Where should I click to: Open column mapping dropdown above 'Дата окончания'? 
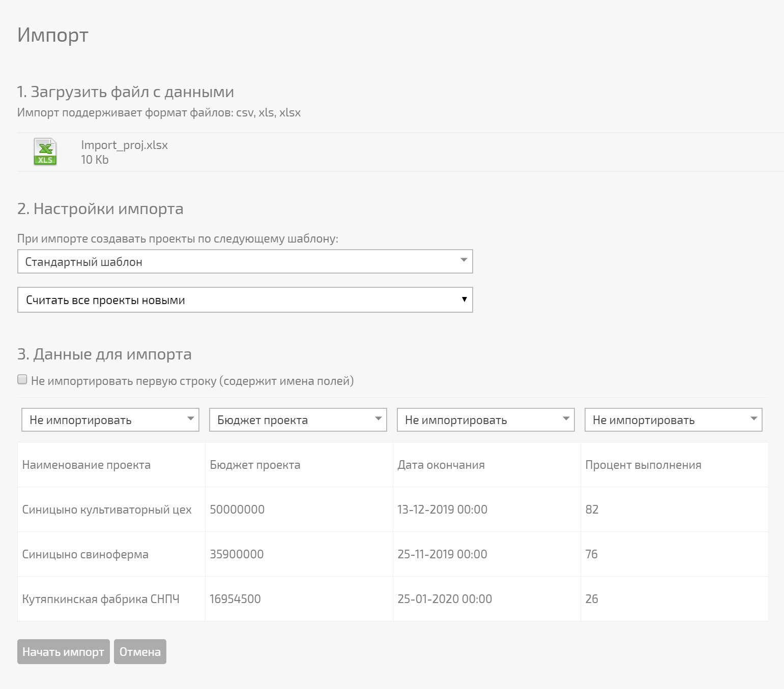click(x=486, y=420)
